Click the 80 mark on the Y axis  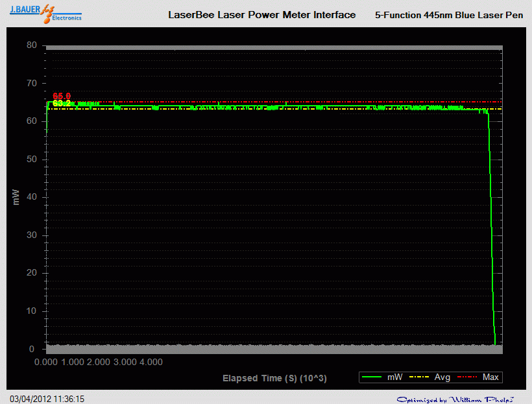point(31,45)
